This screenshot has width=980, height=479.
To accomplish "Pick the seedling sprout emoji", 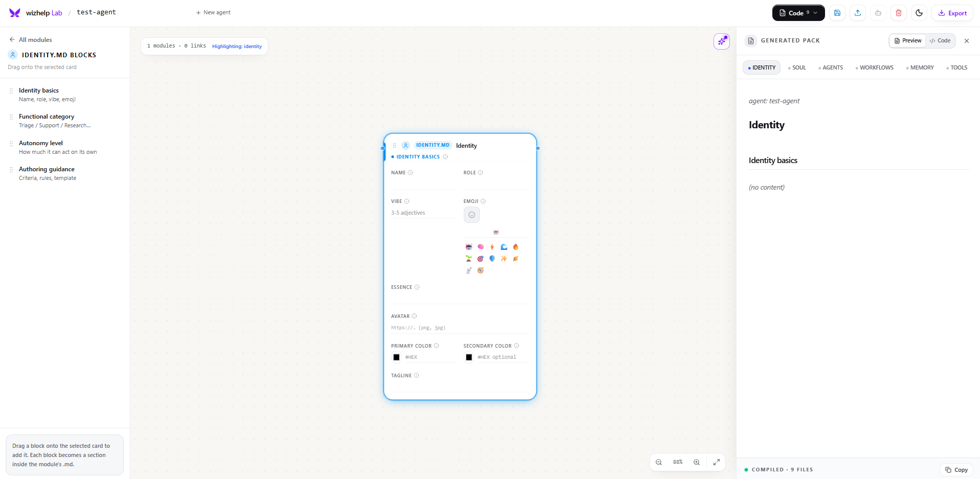I will coord(469,259).
